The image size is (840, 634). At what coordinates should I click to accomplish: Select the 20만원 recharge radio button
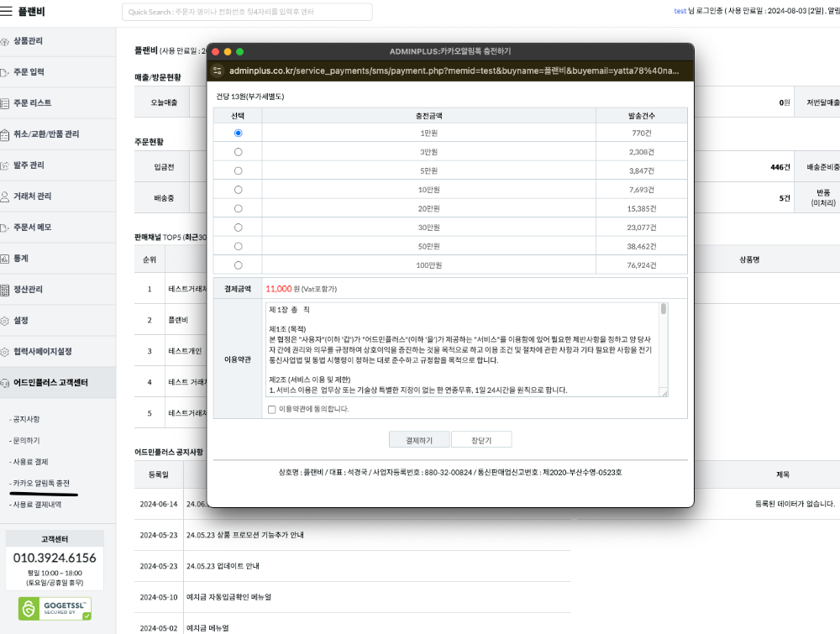click(239, 208)
